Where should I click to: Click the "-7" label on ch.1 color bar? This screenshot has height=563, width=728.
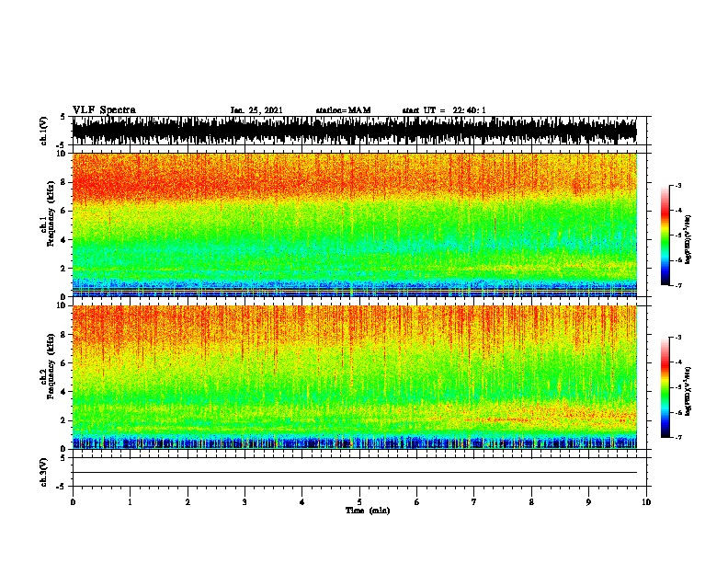tap(677, 285)
